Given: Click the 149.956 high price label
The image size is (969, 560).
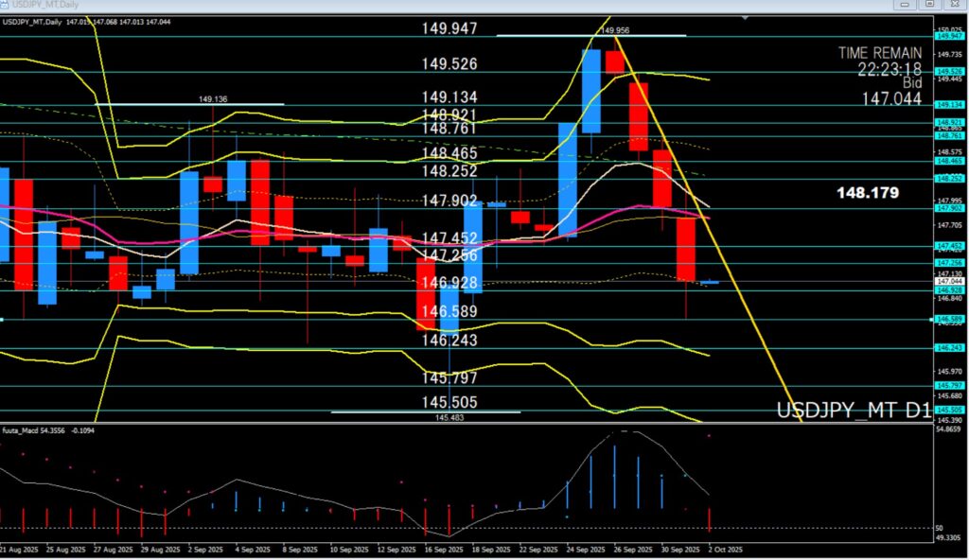Looking at the screenshot, I should pos(614,30).
